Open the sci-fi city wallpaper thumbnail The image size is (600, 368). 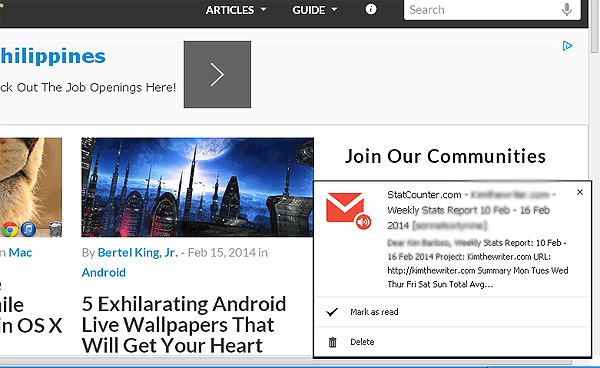tap(197, 187)
